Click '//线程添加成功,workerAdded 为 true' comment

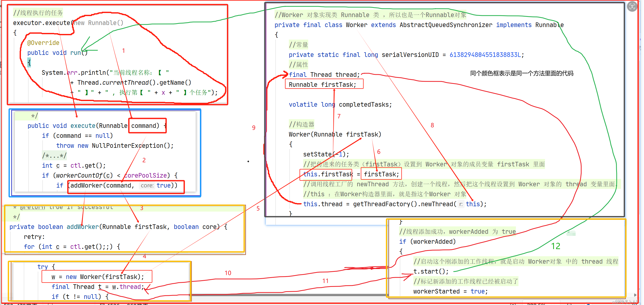tap(457, 231)
